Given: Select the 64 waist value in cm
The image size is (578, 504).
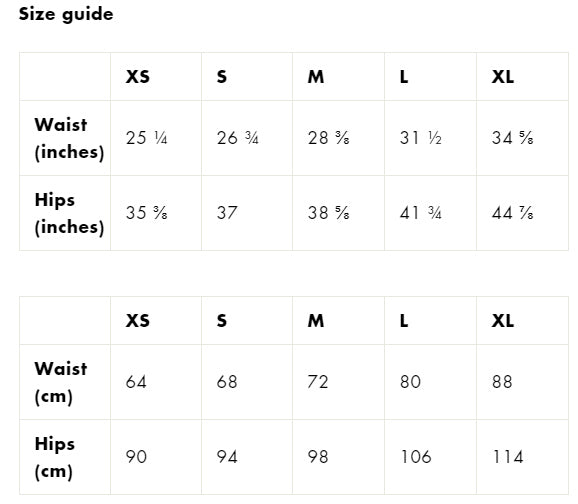Looking at the screenshot, I should 136,382.
